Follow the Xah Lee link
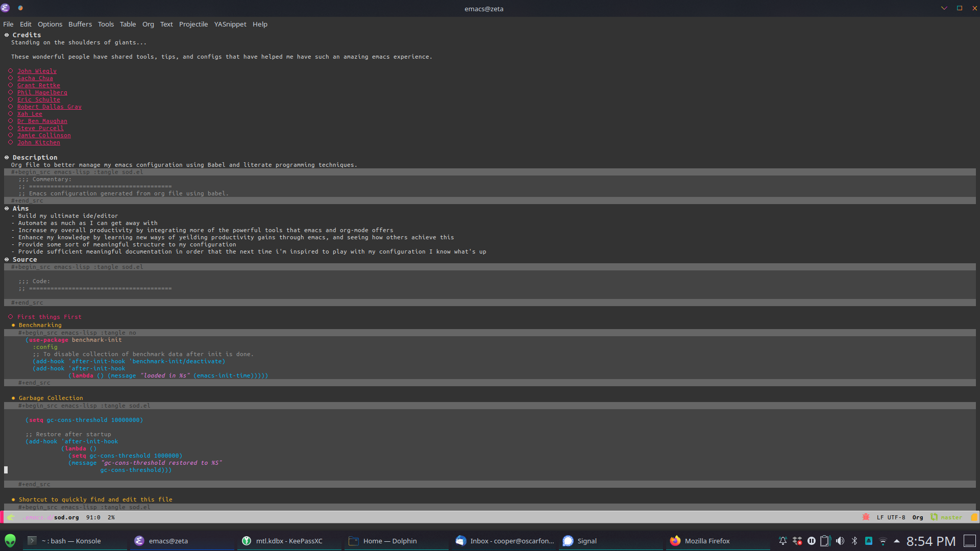 [x=30, y=114]
